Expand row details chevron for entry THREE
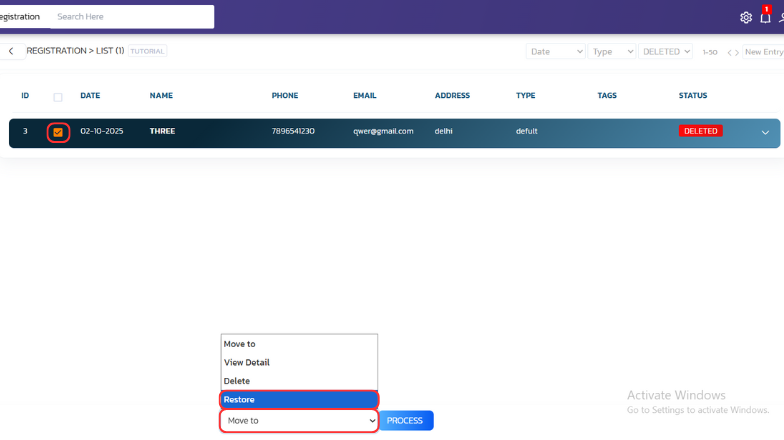Viewport: 784px width, 440px height. tap(765, 132)
